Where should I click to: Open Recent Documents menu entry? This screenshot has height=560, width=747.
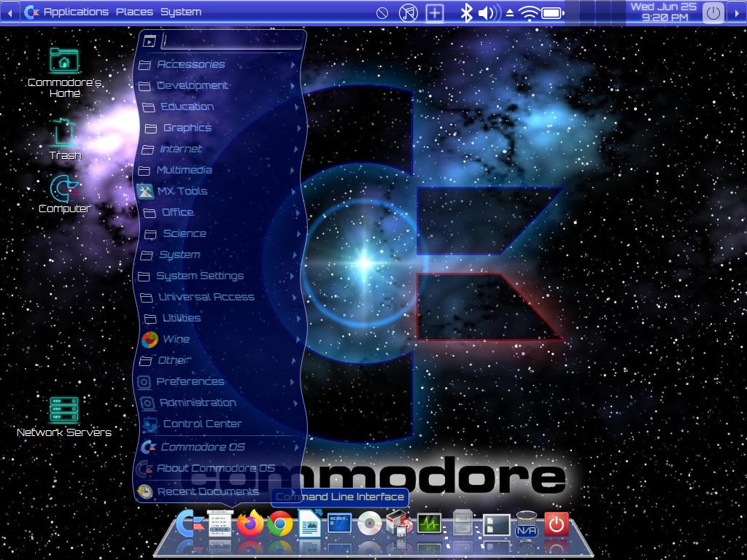217,491
